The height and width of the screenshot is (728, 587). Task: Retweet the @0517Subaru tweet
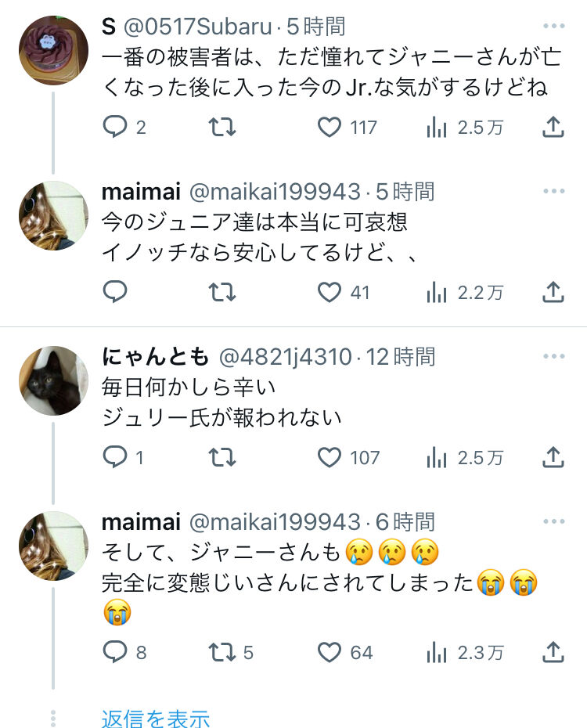pyautogui.click(x=221, y=127)
